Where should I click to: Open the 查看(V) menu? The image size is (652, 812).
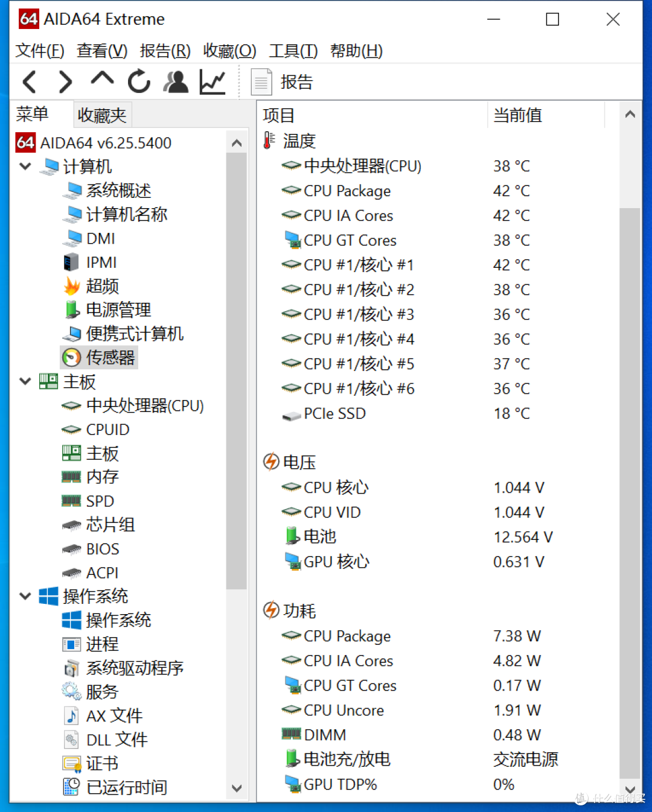click(x=102, y=51)
